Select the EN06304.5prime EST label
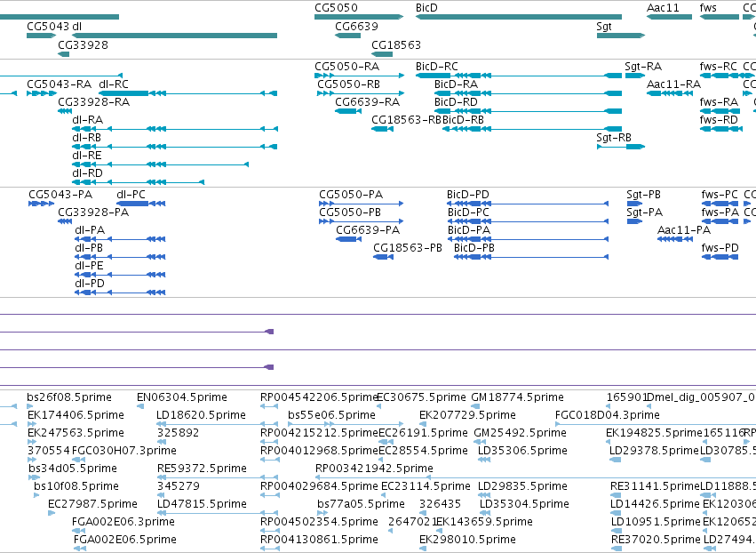Viewport: 756px width, 553px height. click(x=182, y=397)
